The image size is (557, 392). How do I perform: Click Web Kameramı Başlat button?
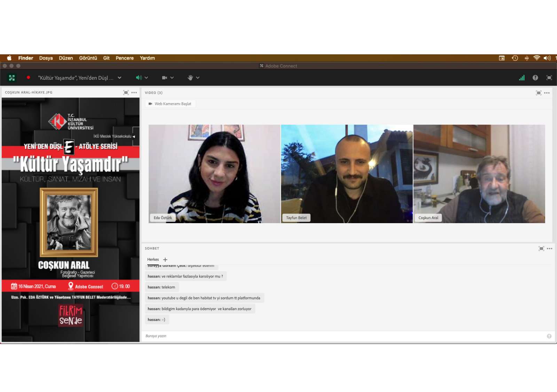click(x=170, y=104)
